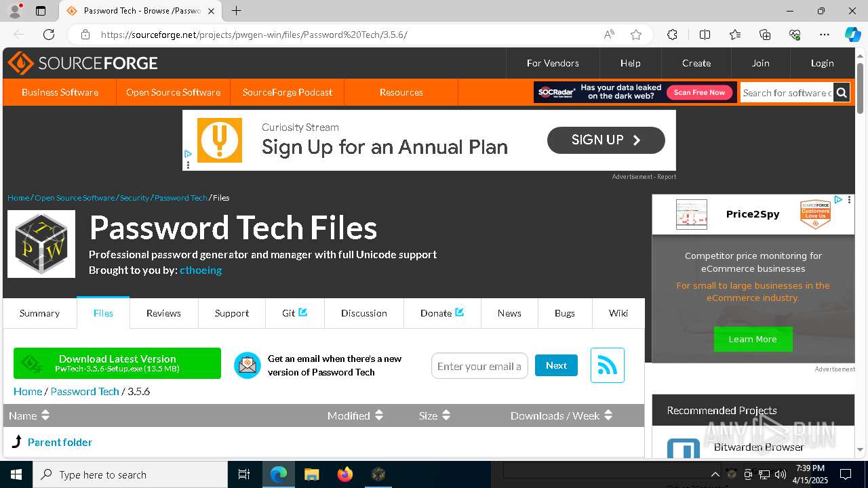Screen dimensions: 868x488
Task: Sort files by Downloads / Week
Action: click(561, 415)
